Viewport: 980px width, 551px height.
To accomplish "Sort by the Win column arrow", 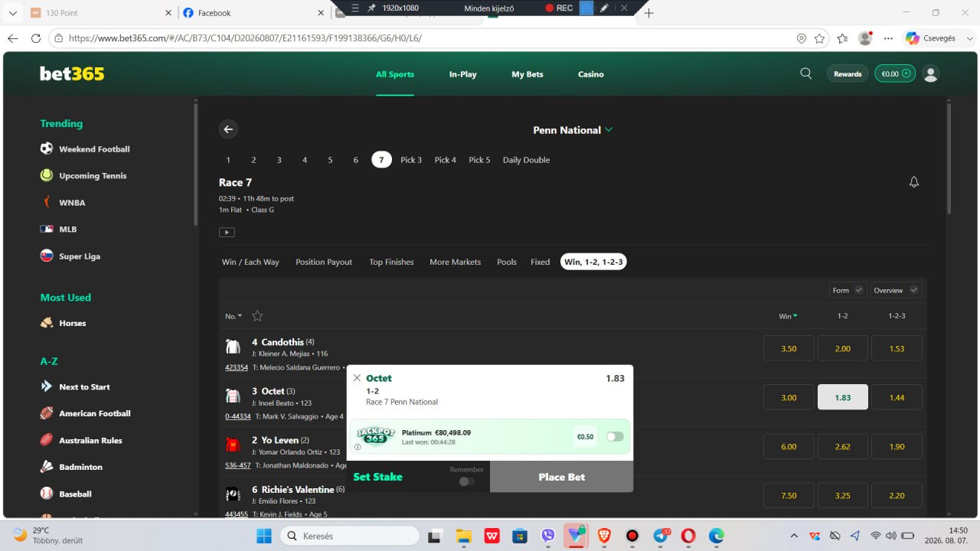I will click(x=795, y=316).
